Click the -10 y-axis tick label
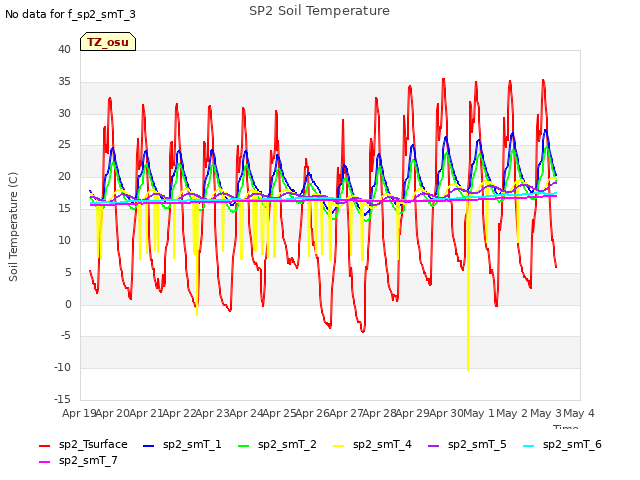640x480 pixels. pyautogui.click(x=63, y=367)
